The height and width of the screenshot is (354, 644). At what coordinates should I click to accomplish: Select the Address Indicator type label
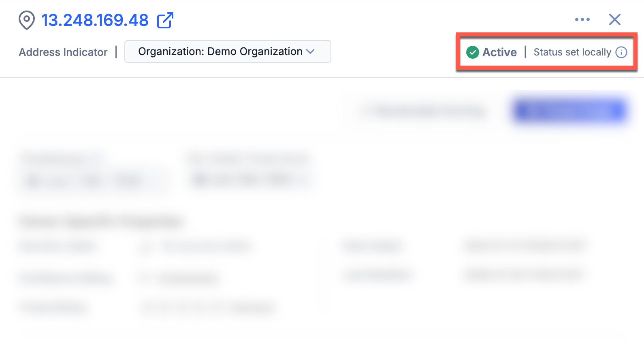tap(63, 52)
